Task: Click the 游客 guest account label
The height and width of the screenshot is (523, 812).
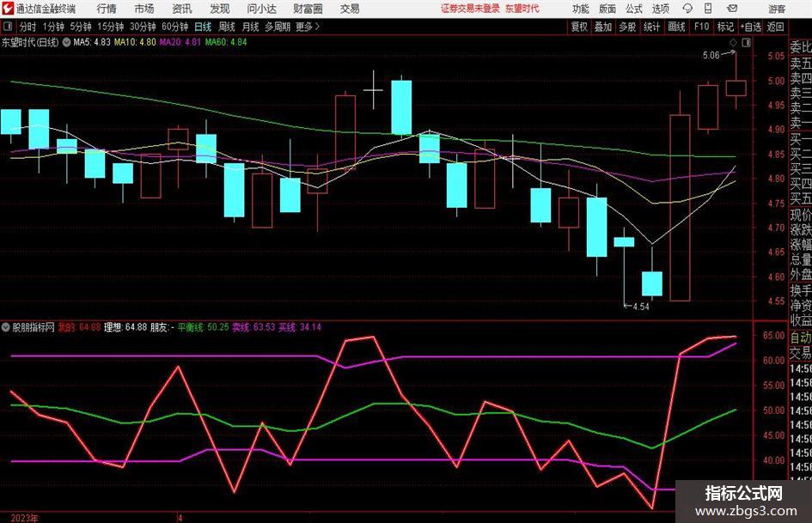Action: coord(777,9)
